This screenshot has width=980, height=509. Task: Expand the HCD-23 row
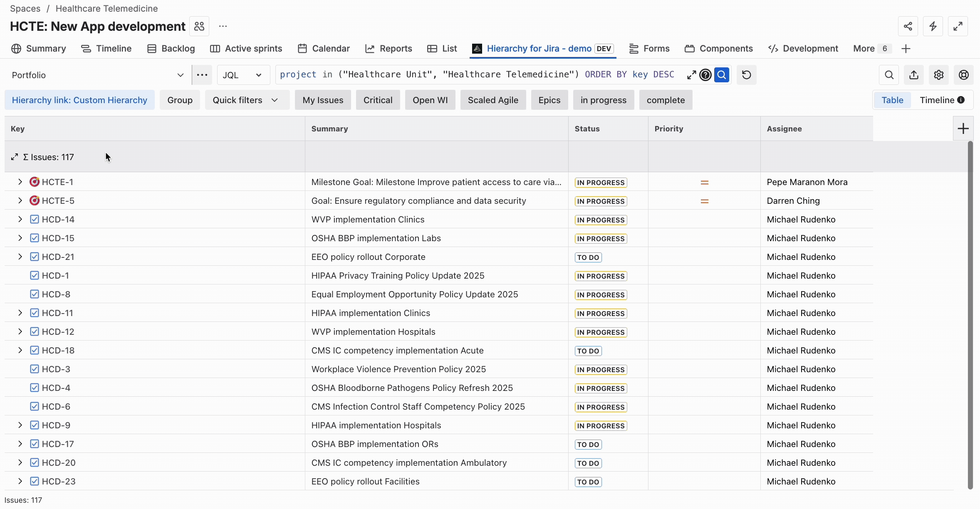point(20,481)
